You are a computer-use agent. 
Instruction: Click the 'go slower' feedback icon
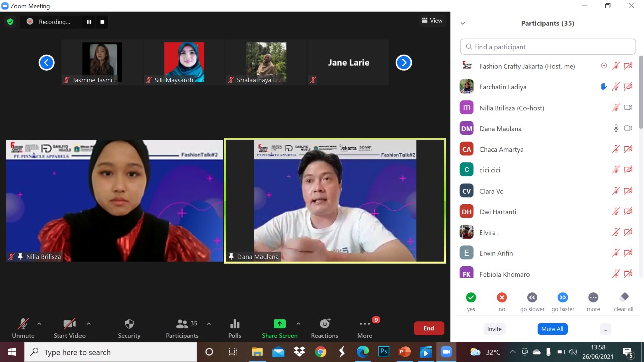(x=532, y=297)
